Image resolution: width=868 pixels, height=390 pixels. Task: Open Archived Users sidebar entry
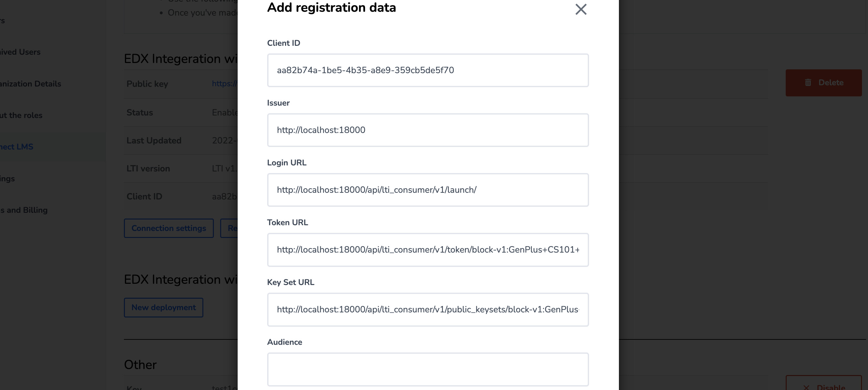click(20, 52)
